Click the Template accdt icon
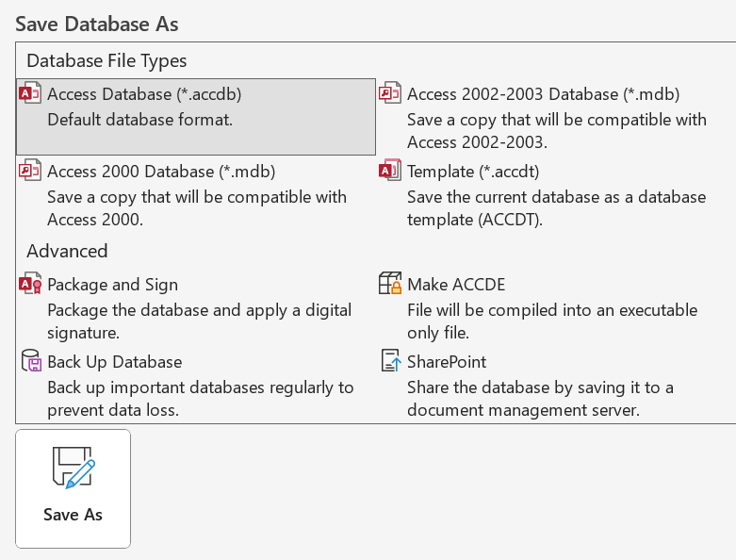The image size is (736, 560). click(x=389, y=171)
